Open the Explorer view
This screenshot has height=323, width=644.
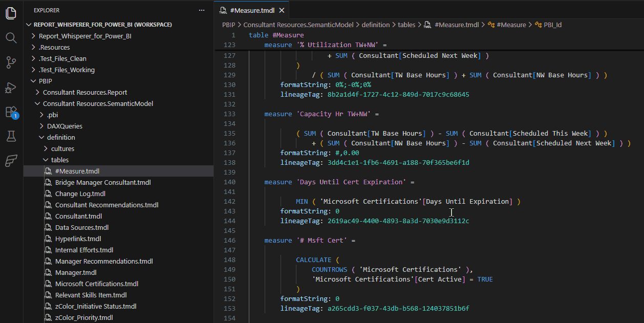coord(11,13)
